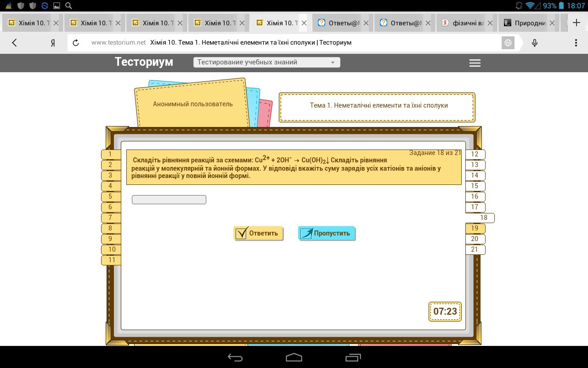
Task: Tap the Wi-Fi status icon
Action: pos(531,6)
